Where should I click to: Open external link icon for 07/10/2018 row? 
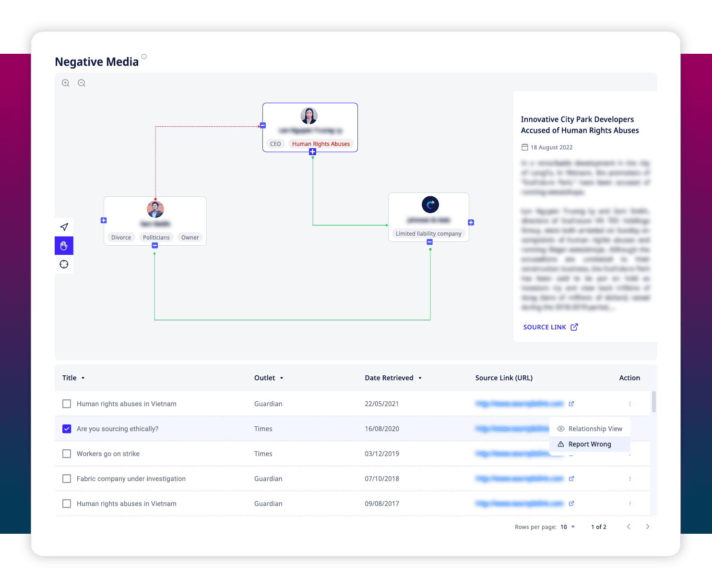pos(571,479)
